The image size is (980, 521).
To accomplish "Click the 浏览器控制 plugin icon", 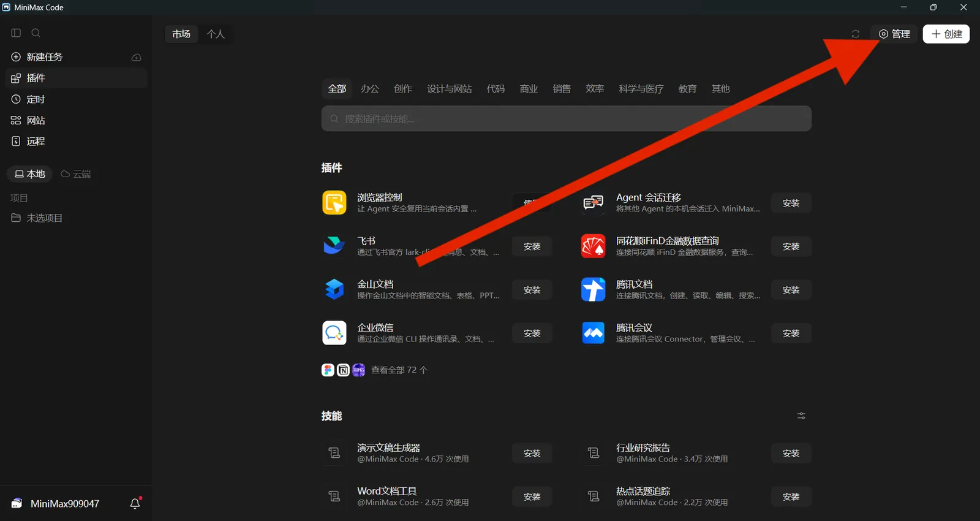I will (x=334, y=203).
